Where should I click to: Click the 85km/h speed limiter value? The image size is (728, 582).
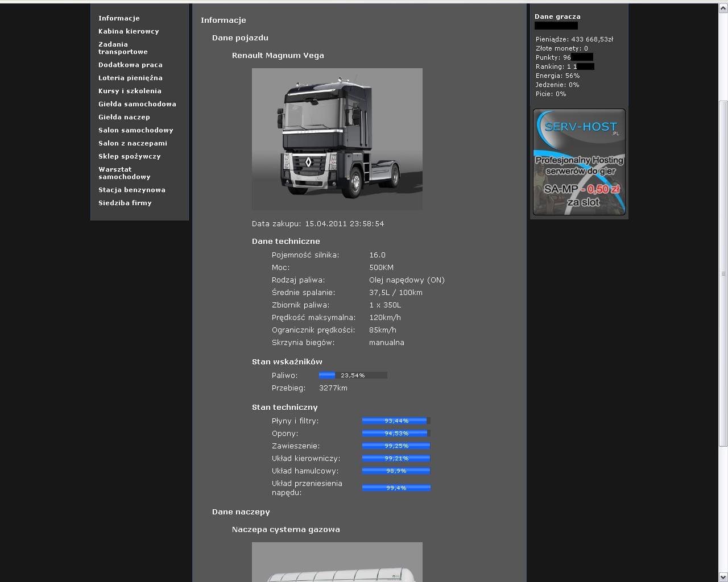383,330
